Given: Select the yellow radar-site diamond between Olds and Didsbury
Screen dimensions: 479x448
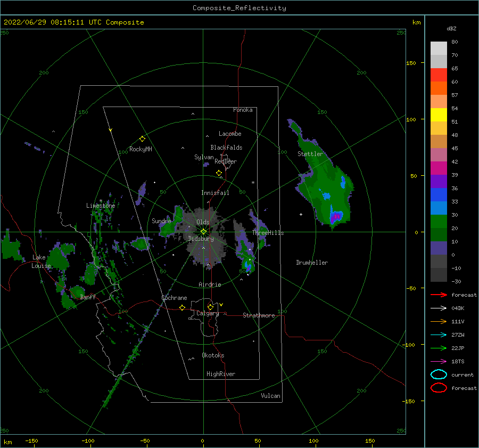Looking at the screenshot, I should (x=203, y=232).
